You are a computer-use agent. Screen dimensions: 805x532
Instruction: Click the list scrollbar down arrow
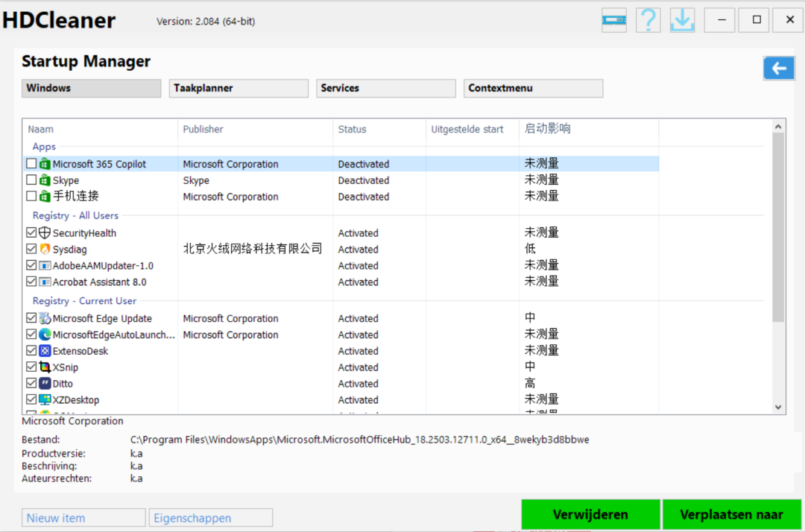(778, 408)
